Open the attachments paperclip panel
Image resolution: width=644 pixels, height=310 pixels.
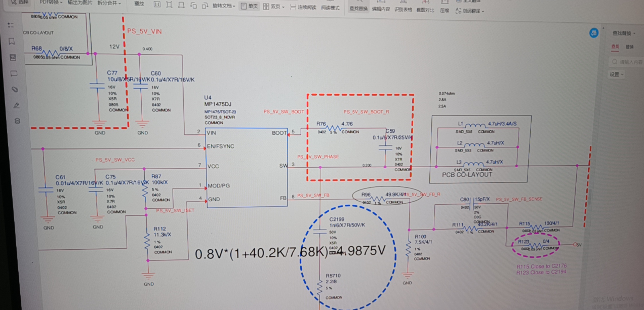(x=15, y=89)
